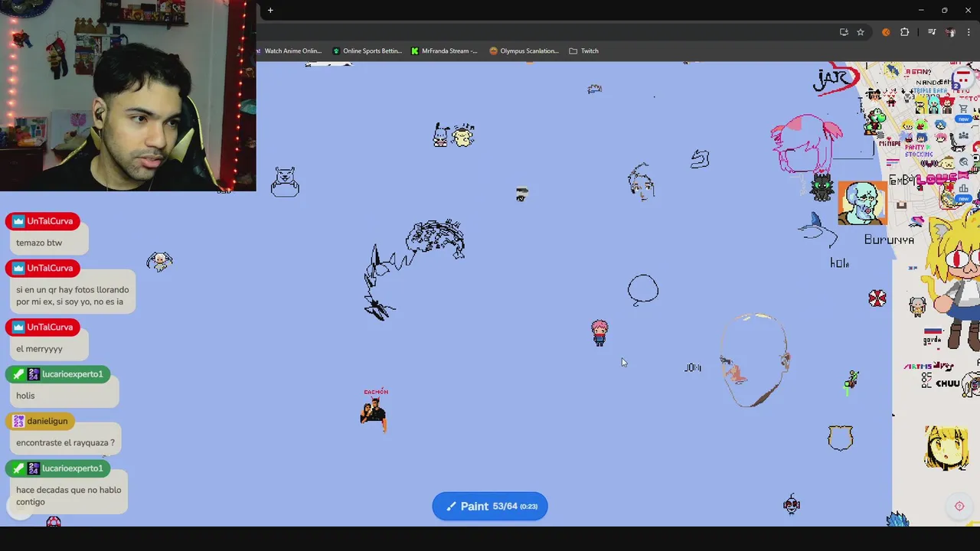Click the shield outline drawing

point(841,438)
